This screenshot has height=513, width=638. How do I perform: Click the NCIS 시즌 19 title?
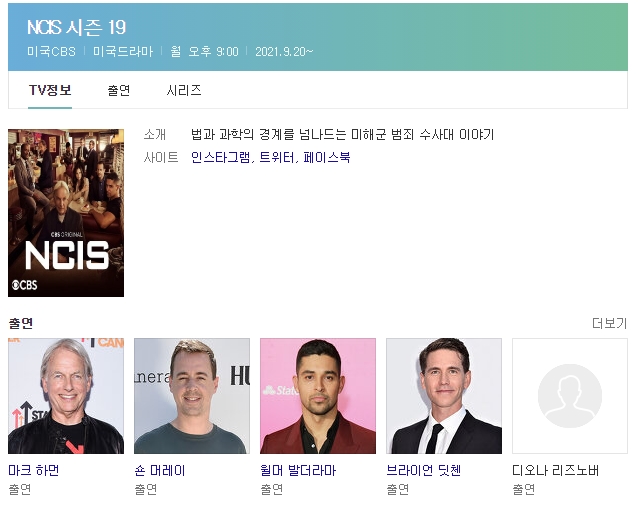point(76,28)
